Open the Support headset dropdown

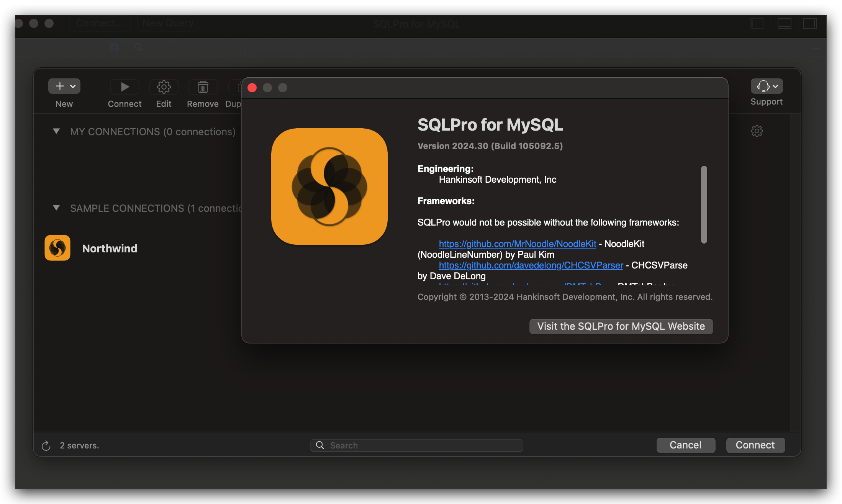(767, 86)
